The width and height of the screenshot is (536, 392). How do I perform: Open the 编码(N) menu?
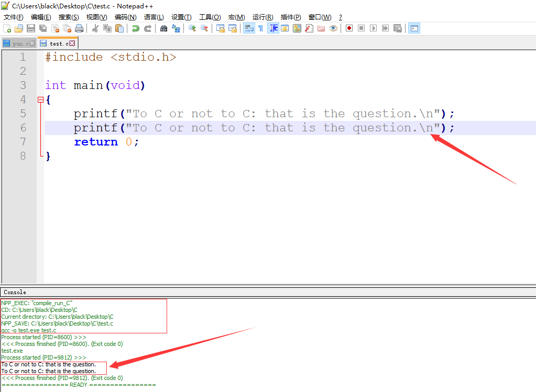pyautogui.click(x=125, y=17)
